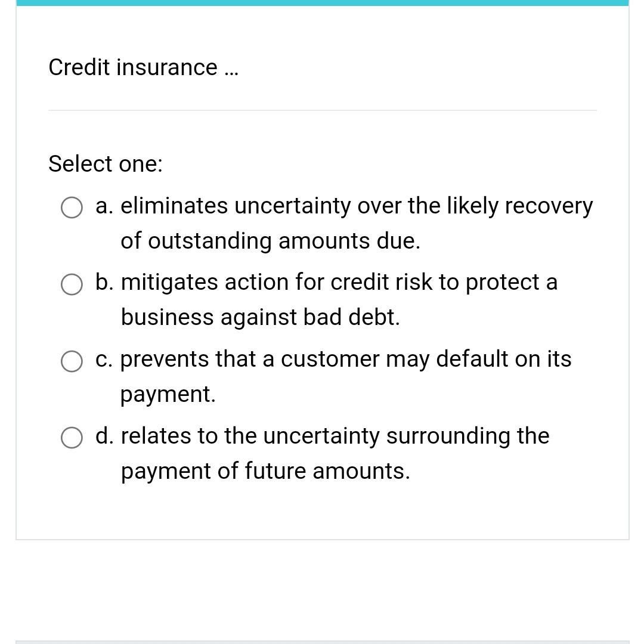Click text 'of outstanding amounts due'

[270, 241]
